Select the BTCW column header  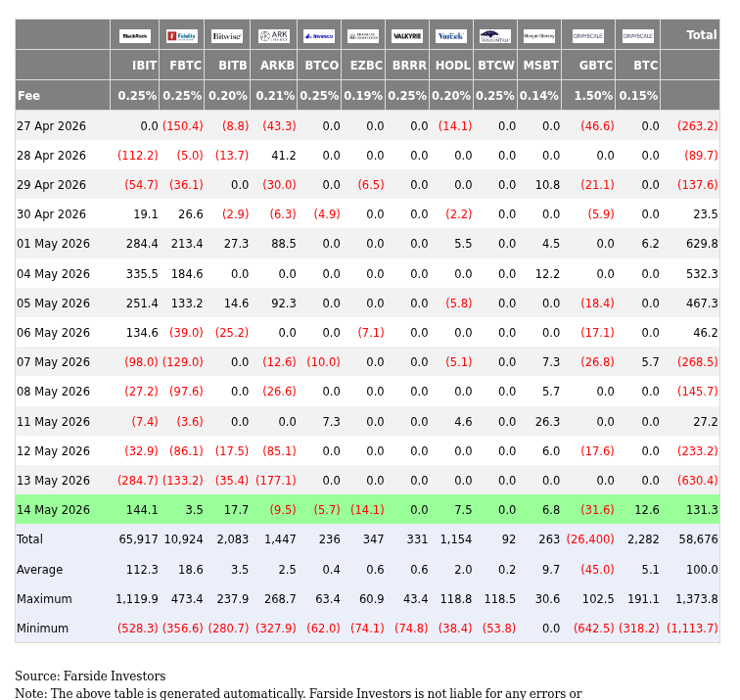coord(496,66)
